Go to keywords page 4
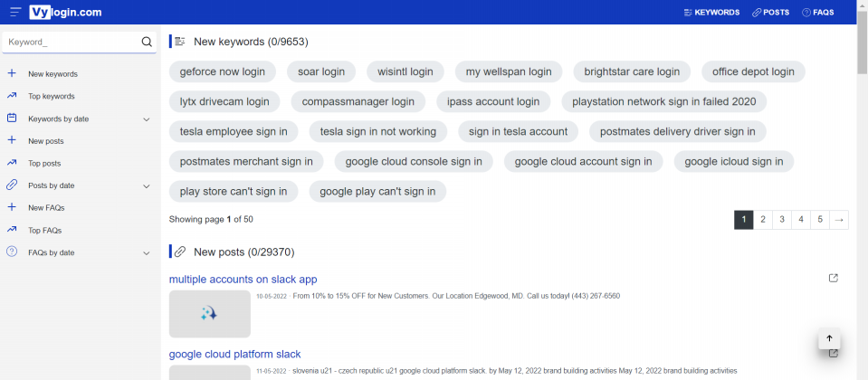The width and height of the screenshot is (868, 380). [x=801, y=220]
